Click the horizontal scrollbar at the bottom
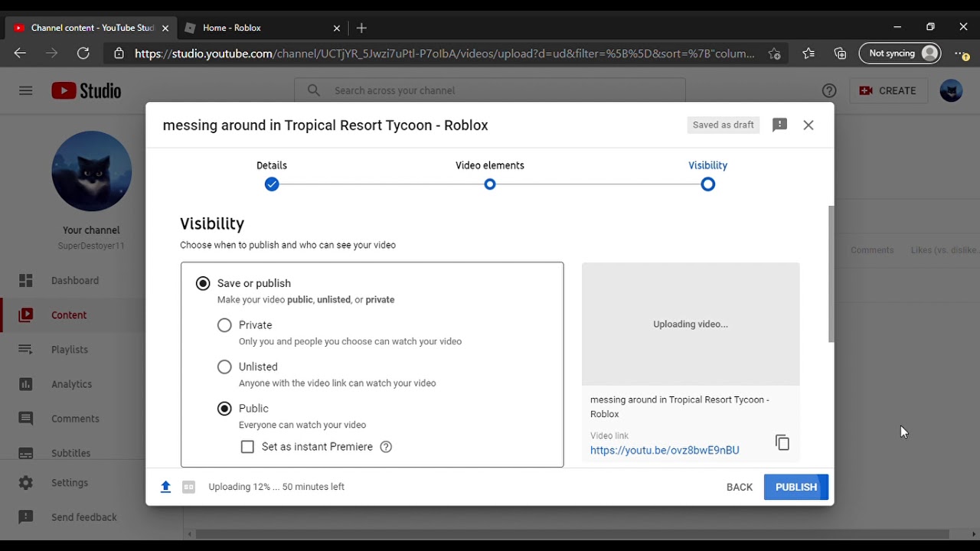The height and width of the screenshot is (551, 980). pyautogui.click(x=573, y=534)
